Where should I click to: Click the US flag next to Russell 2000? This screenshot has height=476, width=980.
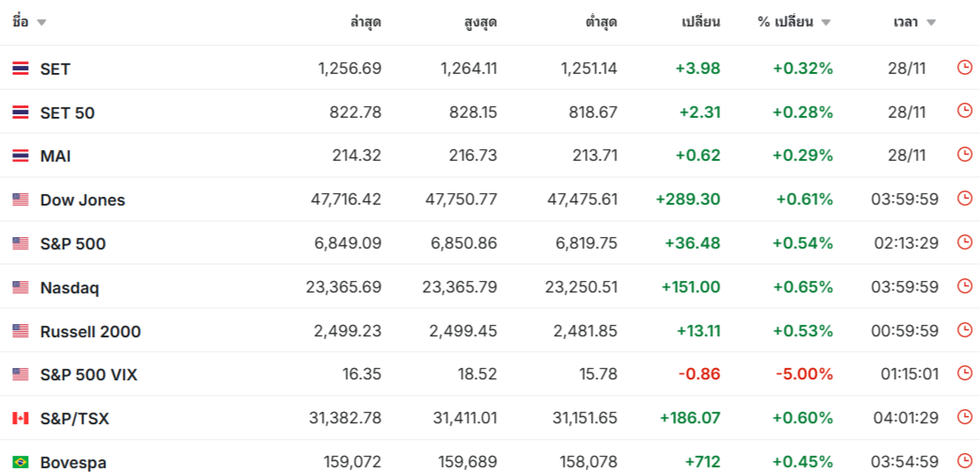point(20,331)
